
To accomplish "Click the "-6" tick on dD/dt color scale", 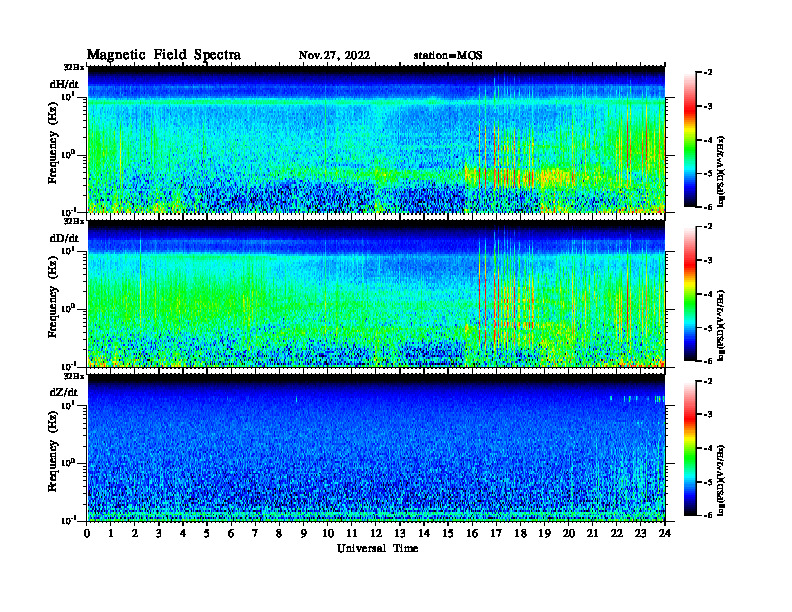I will coord(708,361).
